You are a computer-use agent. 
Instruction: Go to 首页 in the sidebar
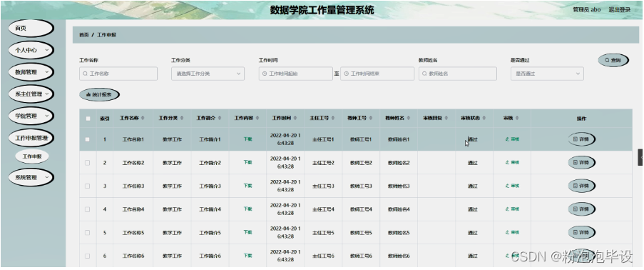tap(31, 29)
